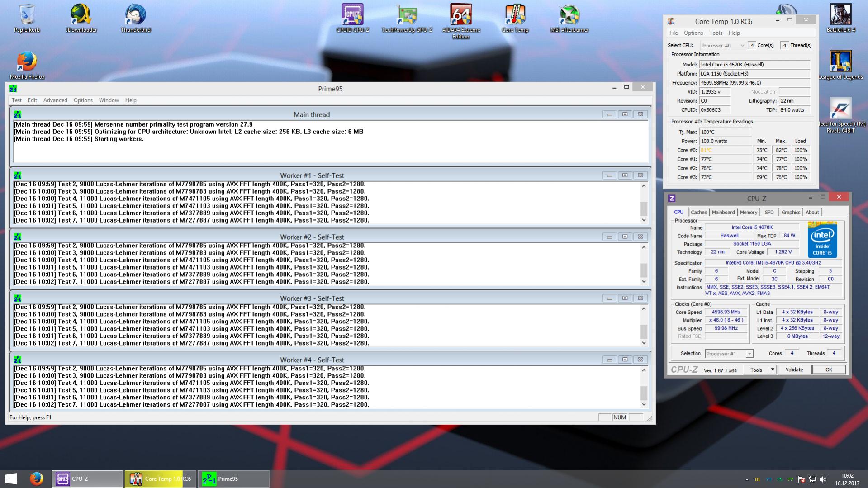
Task: Switch to CPU-Z Mainboard tab
Action: (723, 213)
